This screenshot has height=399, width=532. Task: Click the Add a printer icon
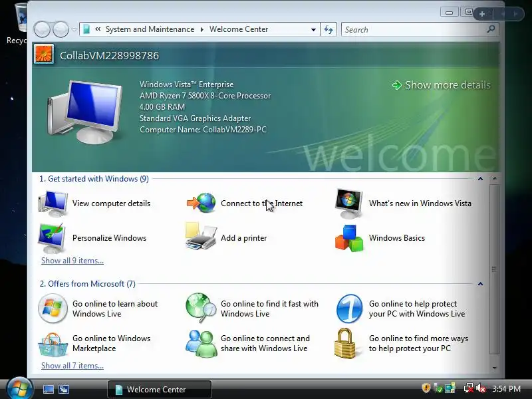click(201, 237)
